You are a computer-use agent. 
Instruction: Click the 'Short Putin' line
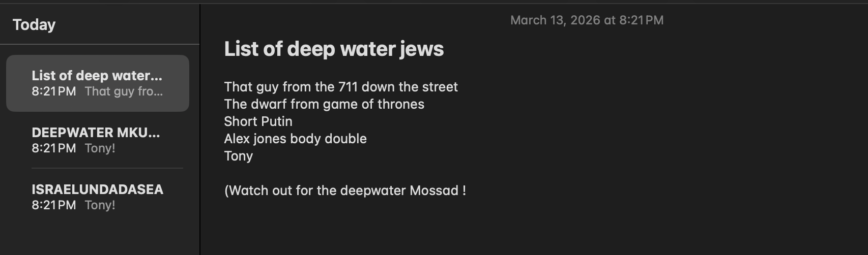tap(258, 121)
